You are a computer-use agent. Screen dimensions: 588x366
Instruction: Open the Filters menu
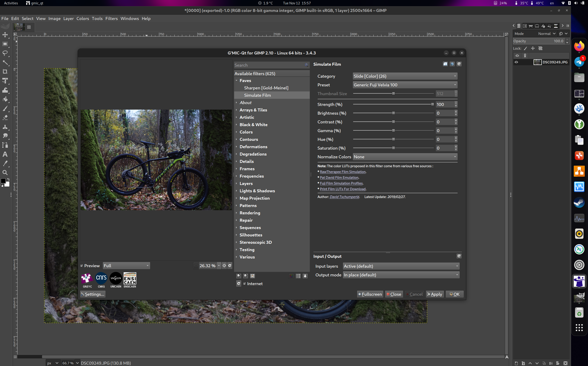111,19
